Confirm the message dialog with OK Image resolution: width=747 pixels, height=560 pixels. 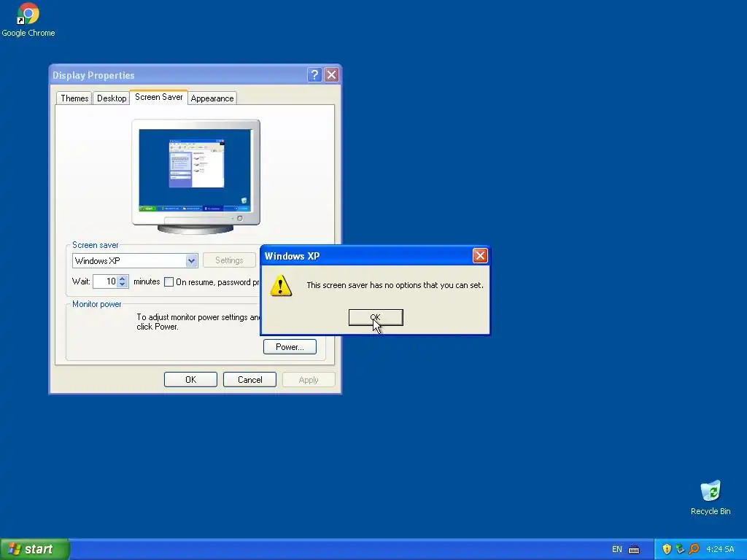(x=376, y=317)
